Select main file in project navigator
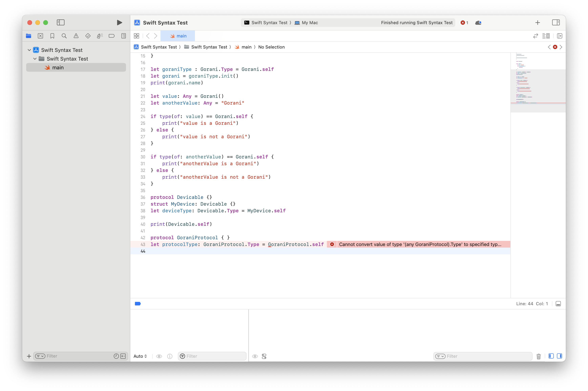588x391 pixels. point(58,68)
